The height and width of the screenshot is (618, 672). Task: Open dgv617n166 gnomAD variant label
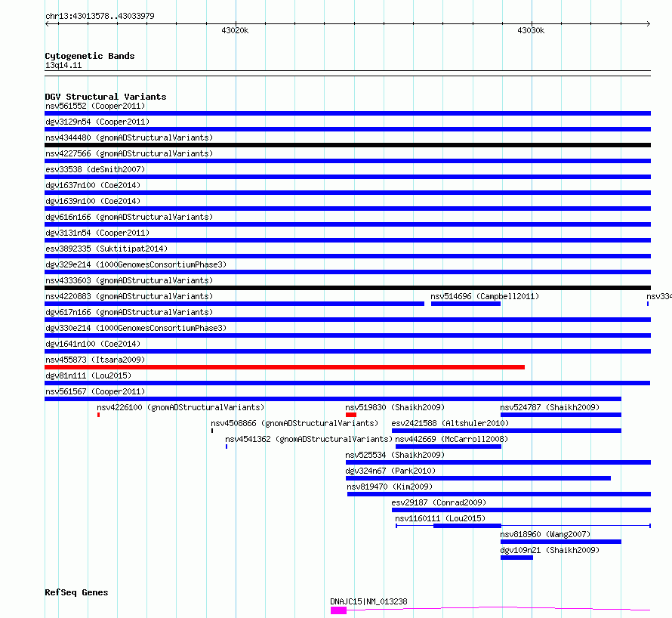coord(129,312)
